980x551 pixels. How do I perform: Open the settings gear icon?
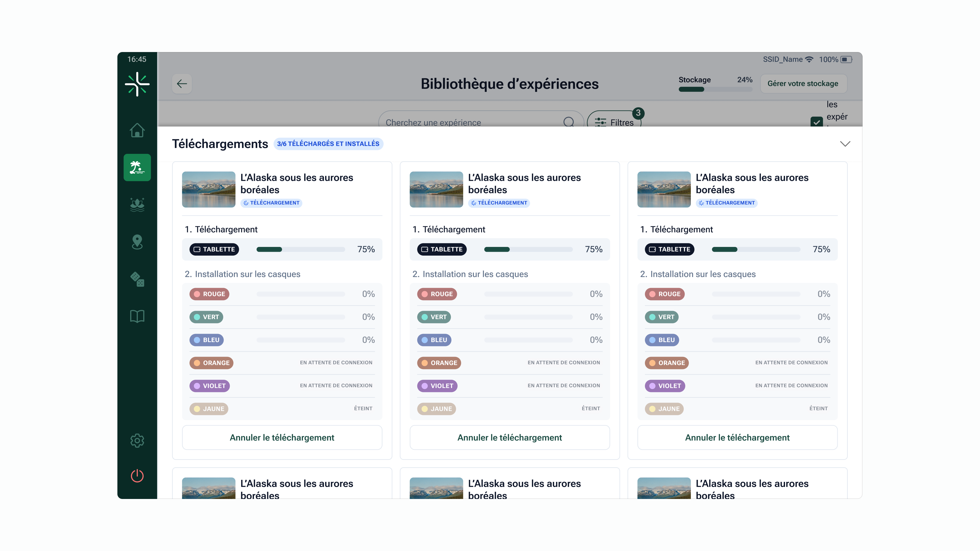[x=137, y=440]
